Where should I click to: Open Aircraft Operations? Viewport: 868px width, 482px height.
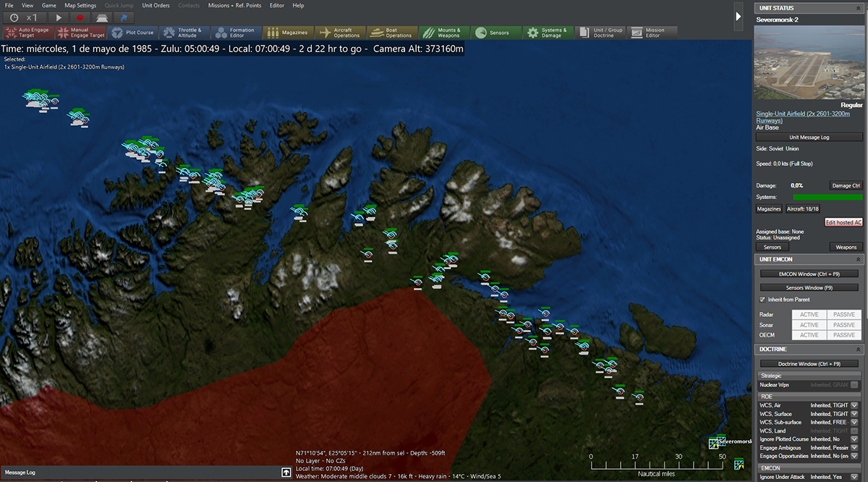340,33
